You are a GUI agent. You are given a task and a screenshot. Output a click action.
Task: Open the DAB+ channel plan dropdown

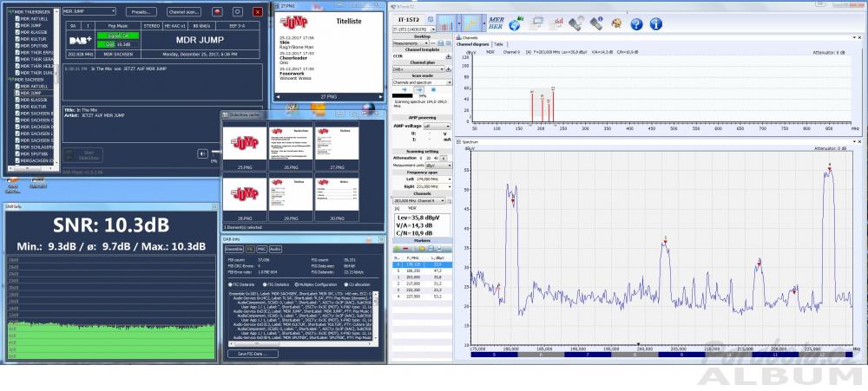coord(418,69)
